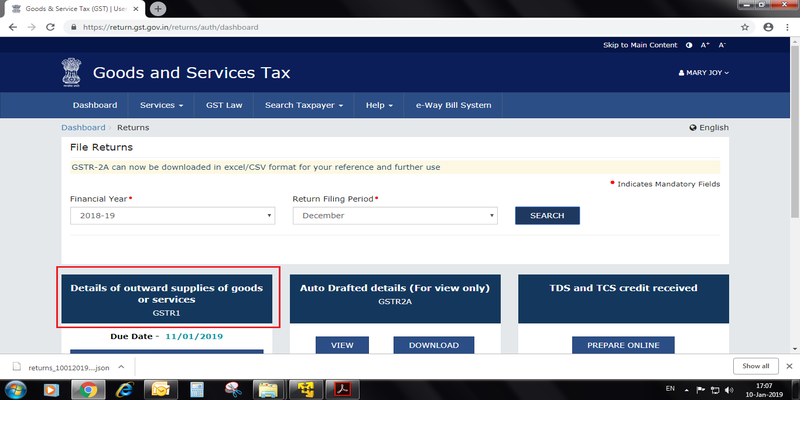Viewport: 800px width, 428px height.
Task: Click volume speaker tray icon
Action: [x=729, y=390]
